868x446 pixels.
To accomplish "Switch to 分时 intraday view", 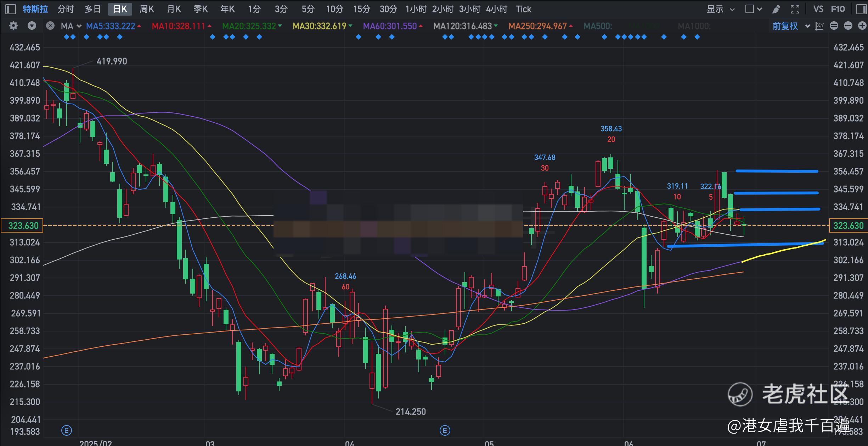I will (x=66, y=9).
